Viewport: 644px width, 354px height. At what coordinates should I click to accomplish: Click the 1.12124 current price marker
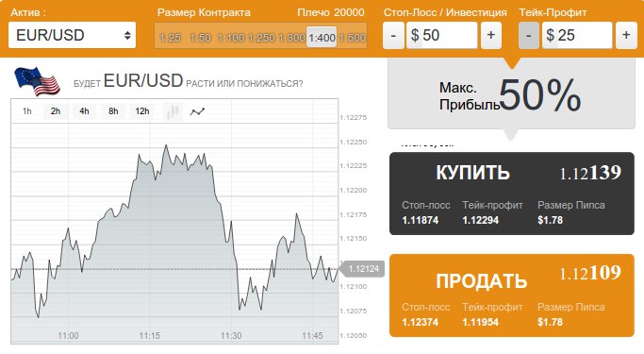tap(362, 269)
